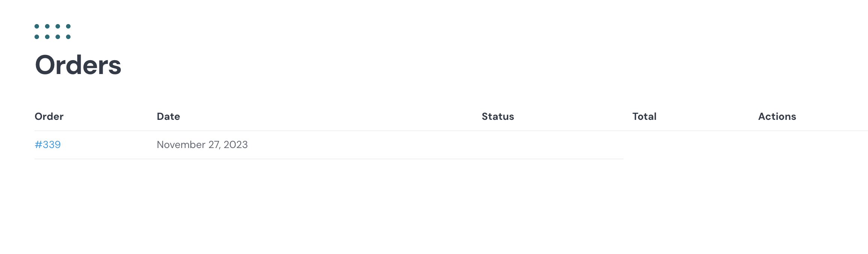Click the word "November" in the date

pos(181,145)
